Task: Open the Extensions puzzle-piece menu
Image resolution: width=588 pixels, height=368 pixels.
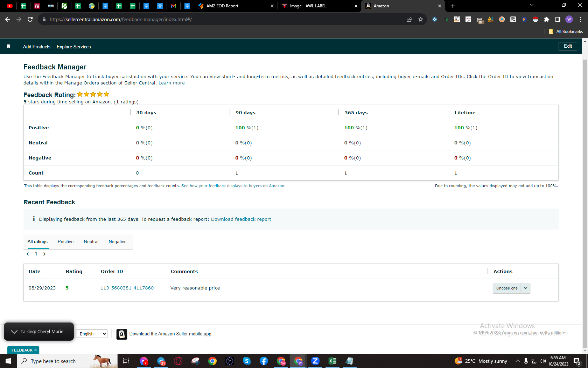Action: pyautogui.click(x=547, y=19)
